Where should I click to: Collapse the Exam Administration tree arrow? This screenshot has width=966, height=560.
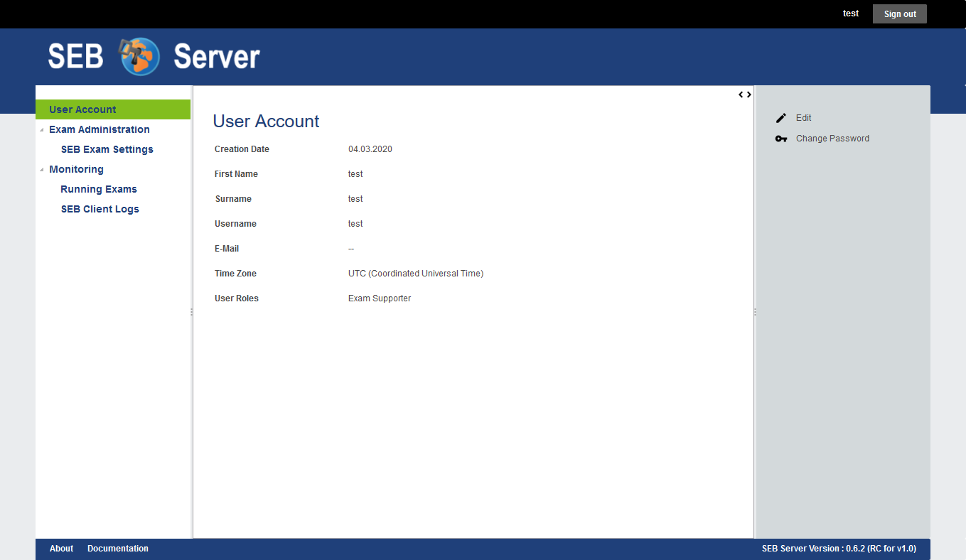42,130
